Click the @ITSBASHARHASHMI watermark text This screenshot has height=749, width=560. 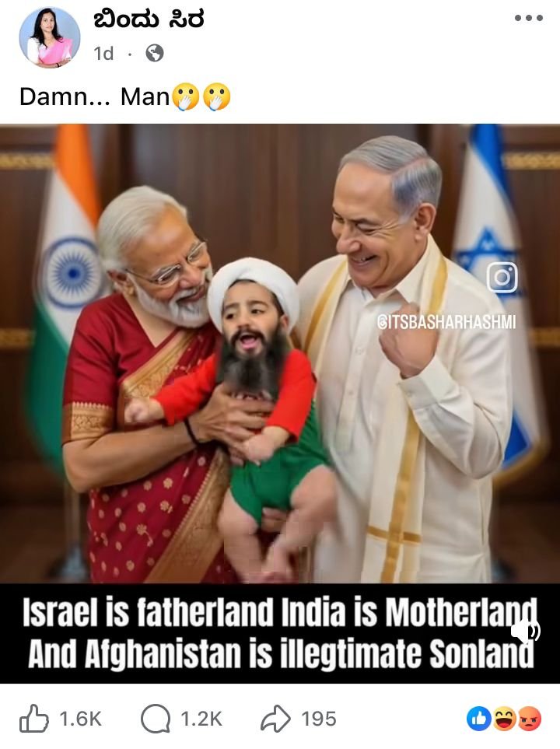[446, 323]
